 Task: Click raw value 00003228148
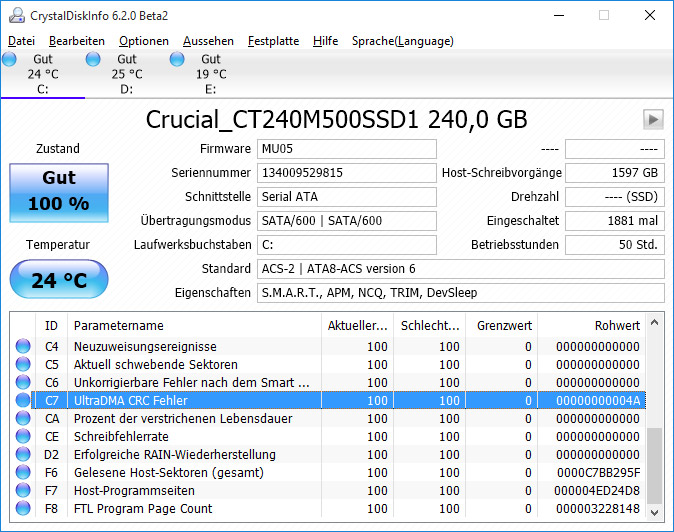coord(598,509)
